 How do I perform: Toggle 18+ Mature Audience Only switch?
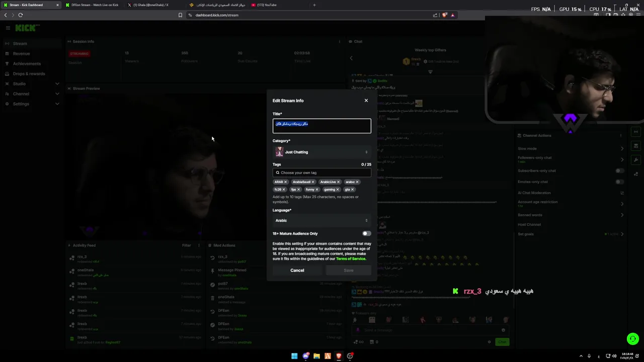pyautogui.click(x=366, y=233)
